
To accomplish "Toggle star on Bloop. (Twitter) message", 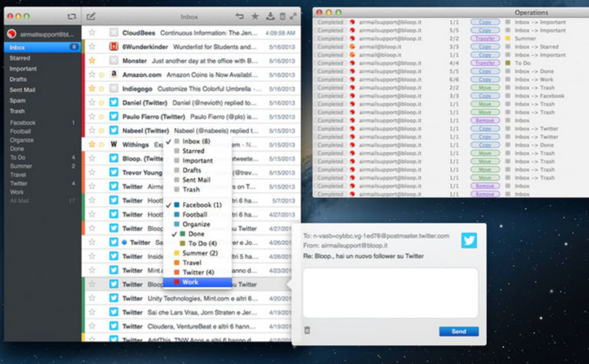I will click(92, 159).
